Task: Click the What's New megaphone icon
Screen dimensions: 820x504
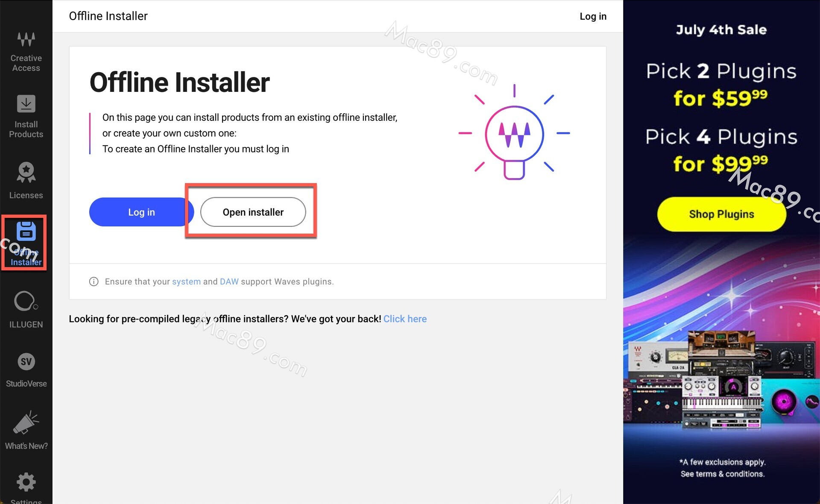Action: [x=26, y=423]
